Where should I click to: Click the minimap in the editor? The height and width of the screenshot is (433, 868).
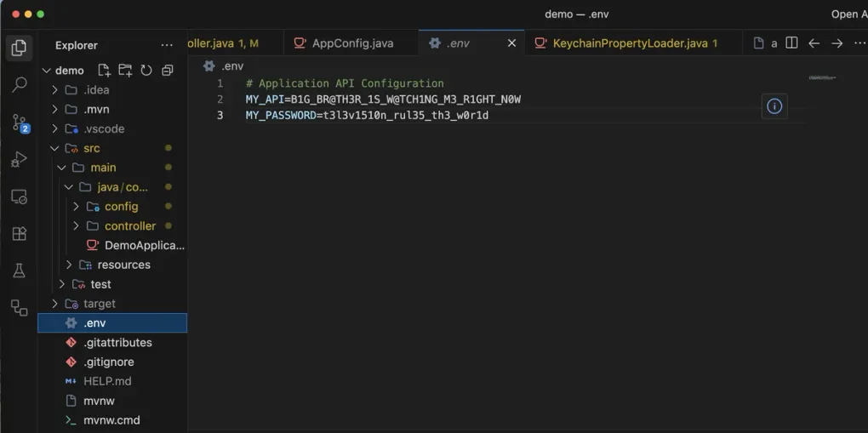tap(821, 78)
